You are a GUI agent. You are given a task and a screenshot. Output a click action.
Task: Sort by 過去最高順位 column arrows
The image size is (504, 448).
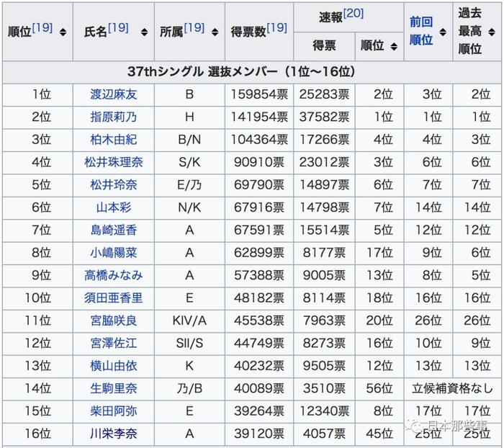[x=492, y=32]
